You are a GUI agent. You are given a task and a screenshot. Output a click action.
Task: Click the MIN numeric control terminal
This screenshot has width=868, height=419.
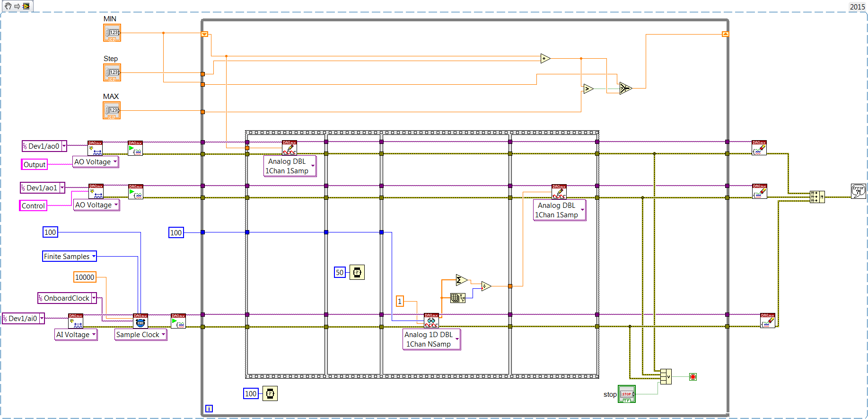pyautogui.click(x=112, y=33)
